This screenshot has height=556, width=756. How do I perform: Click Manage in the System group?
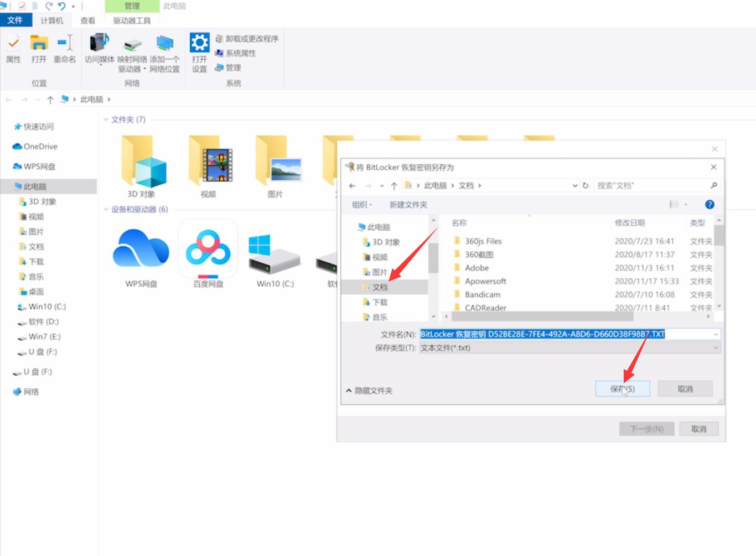pos(228,67)
